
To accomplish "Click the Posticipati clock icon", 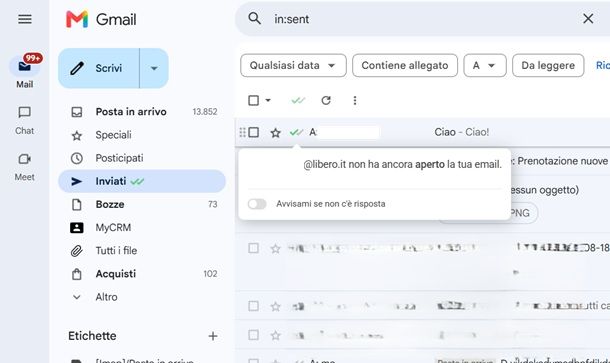I will point(77,158).
